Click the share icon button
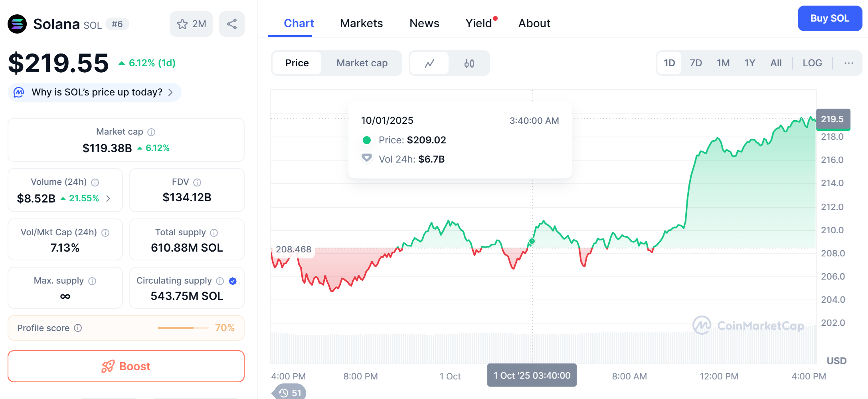Viewport: 868px width, 399px height. [x=231, y=24]
